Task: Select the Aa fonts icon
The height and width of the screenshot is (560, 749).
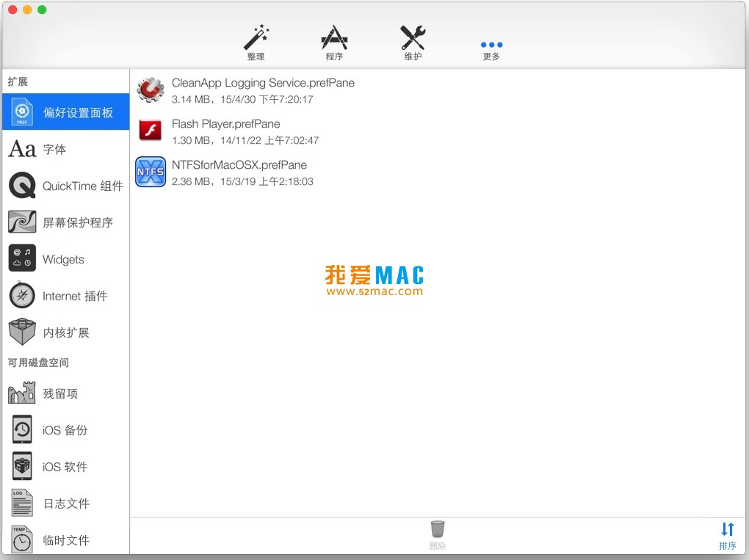Action: 22,149
